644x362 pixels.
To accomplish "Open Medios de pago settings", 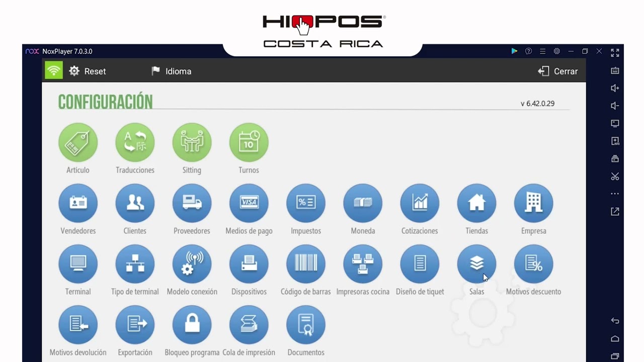I will click(249, 203).
